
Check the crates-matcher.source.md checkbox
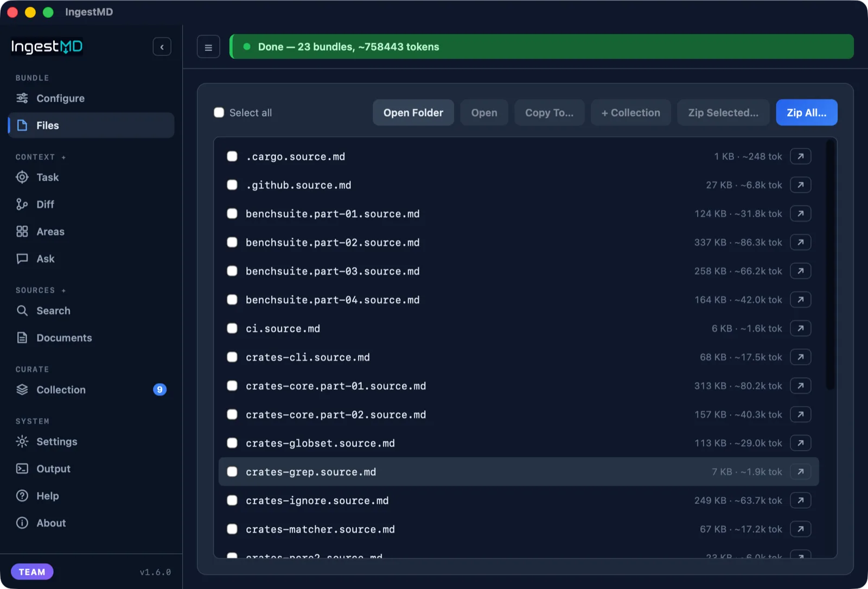click(x=232, y=529)
